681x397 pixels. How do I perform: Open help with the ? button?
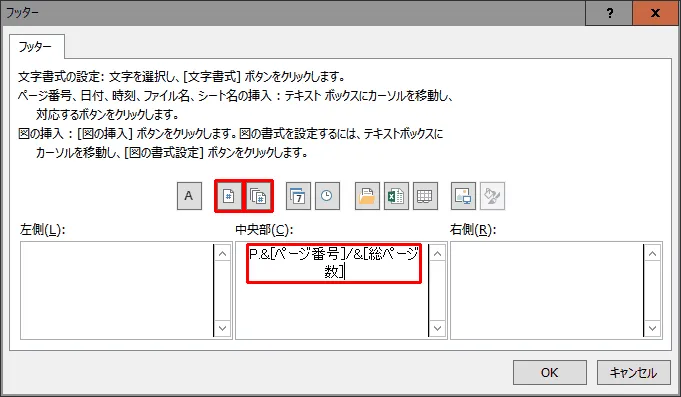pyautogui.click(x=609, y=13)
